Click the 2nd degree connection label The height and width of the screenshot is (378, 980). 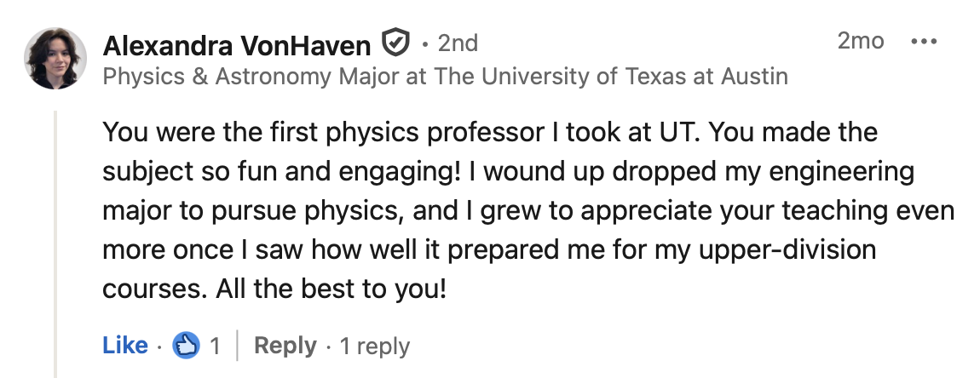click(x=458, y=43)
